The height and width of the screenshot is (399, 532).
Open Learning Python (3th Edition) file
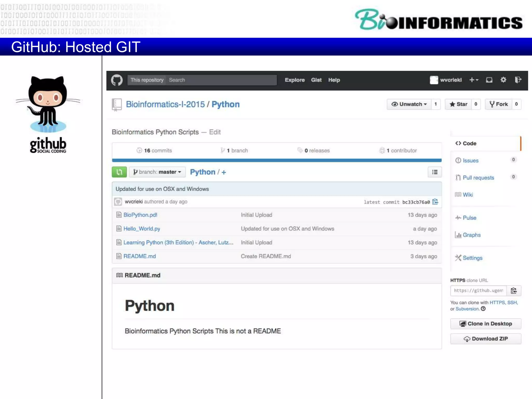point(178,242)
